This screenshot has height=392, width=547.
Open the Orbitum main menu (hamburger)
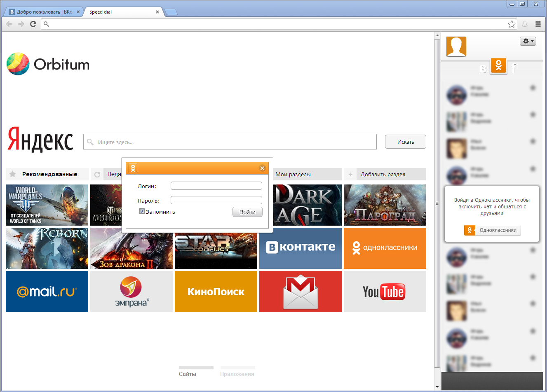(538, 24)
